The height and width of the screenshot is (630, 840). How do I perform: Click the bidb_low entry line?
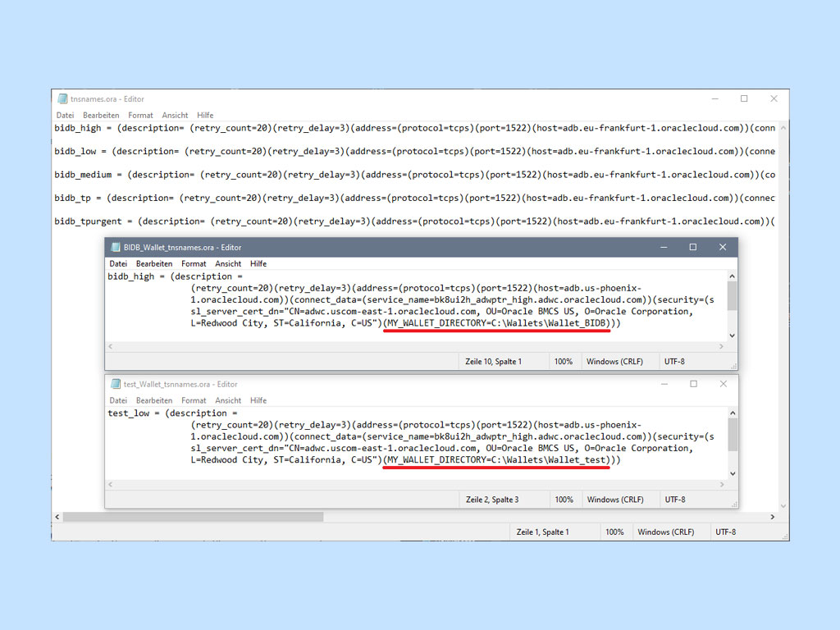(414, 152)
